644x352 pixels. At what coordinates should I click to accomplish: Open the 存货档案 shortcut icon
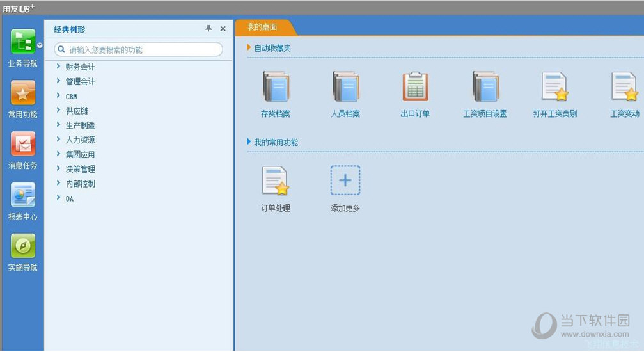(x=276, y=86)
